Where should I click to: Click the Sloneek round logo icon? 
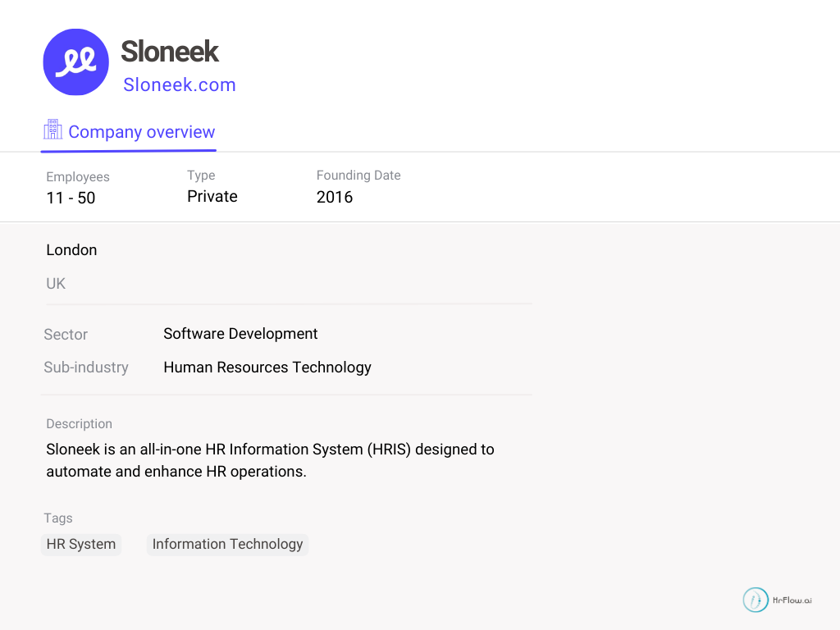(75, 62)
